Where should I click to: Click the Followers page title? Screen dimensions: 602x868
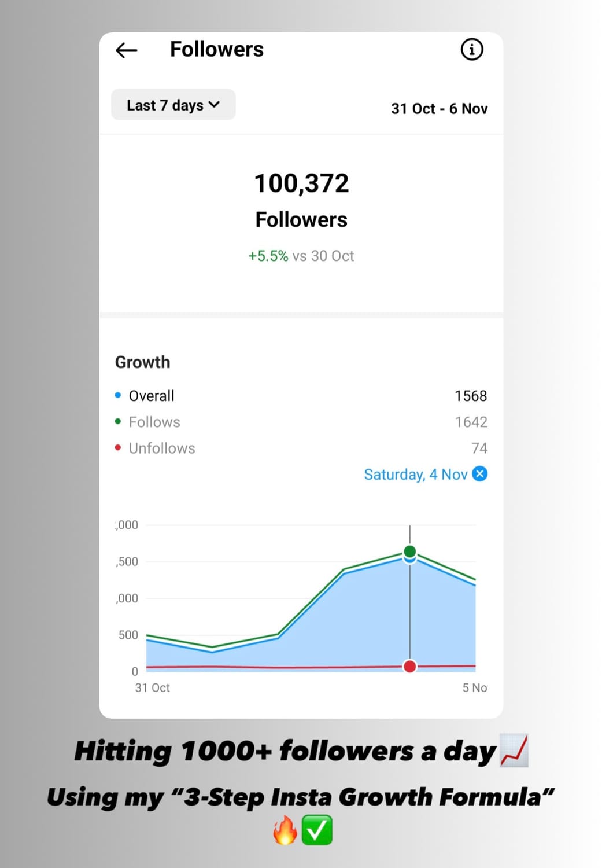pos(217,49)
